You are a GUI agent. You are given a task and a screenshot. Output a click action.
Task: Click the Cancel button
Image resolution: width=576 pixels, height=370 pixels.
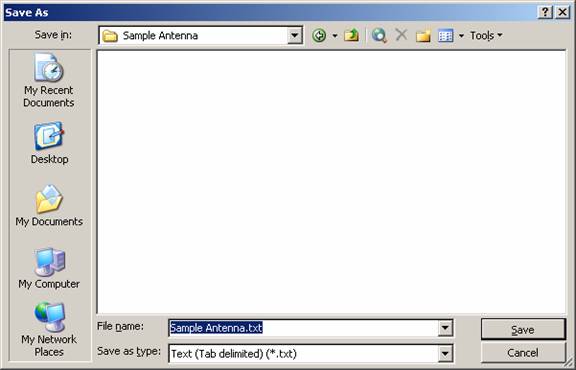point(523,353)
